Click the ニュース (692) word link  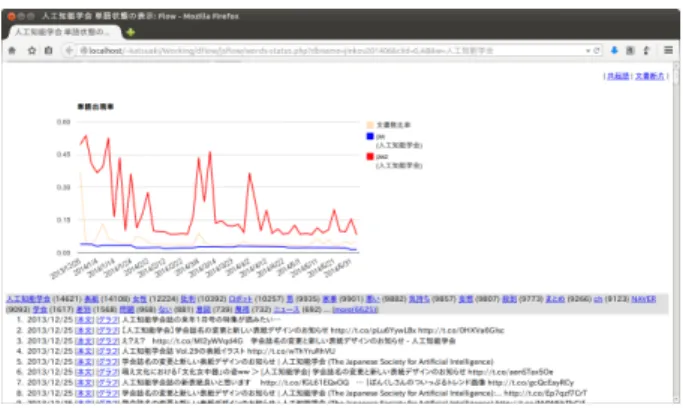(x=286, y=310)
